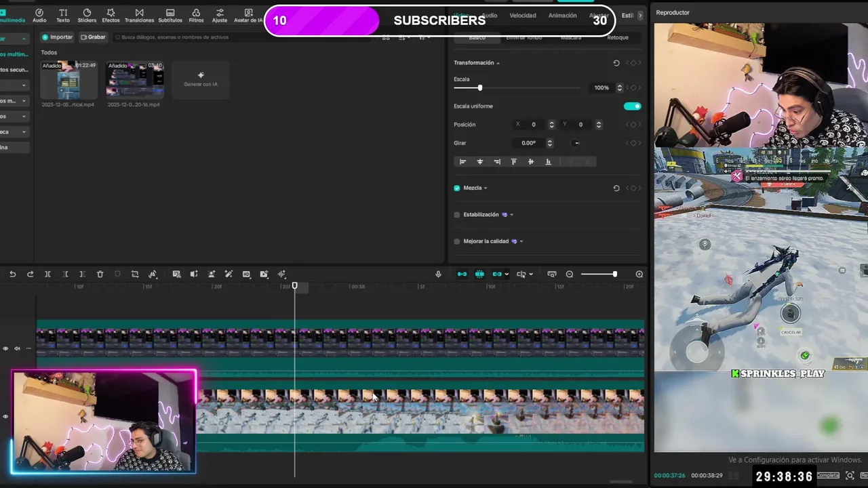The width and height of the screenshot is (868, 488).
Task: Open the Stickers library tab
Action: pos(87,16)
